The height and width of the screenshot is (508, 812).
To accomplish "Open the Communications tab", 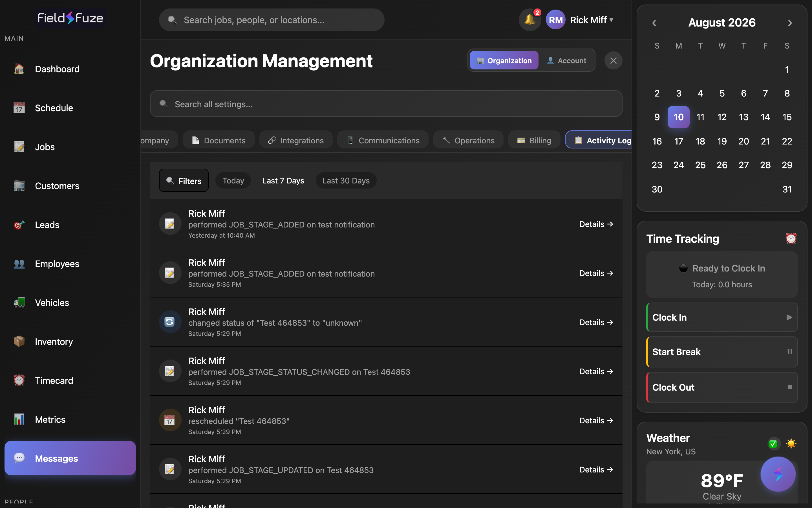I will click(383, 140).
